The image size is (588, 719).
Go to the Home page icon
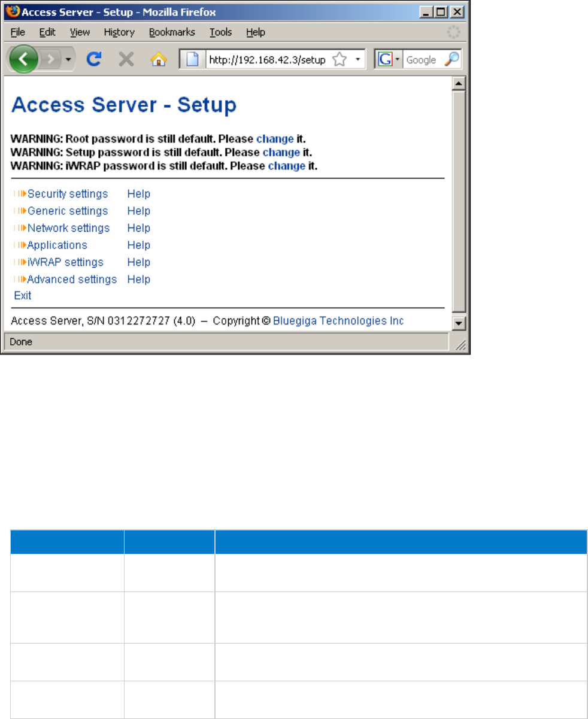coord(158,59)
